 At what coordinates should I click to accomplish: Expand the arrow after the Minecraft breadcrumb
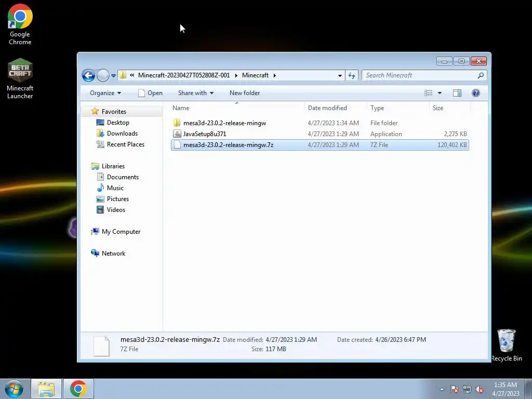(274, 75)
